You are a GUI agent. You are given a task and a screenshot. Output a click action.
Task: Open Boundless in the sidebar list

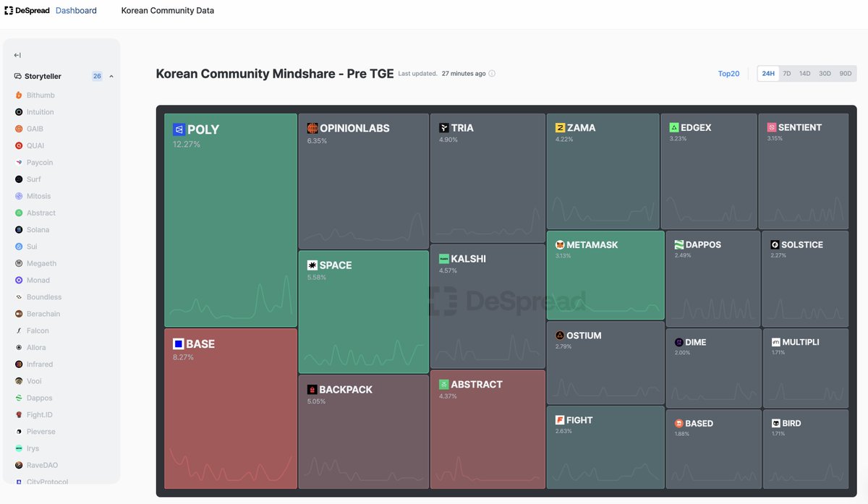(x=44, y=297)
